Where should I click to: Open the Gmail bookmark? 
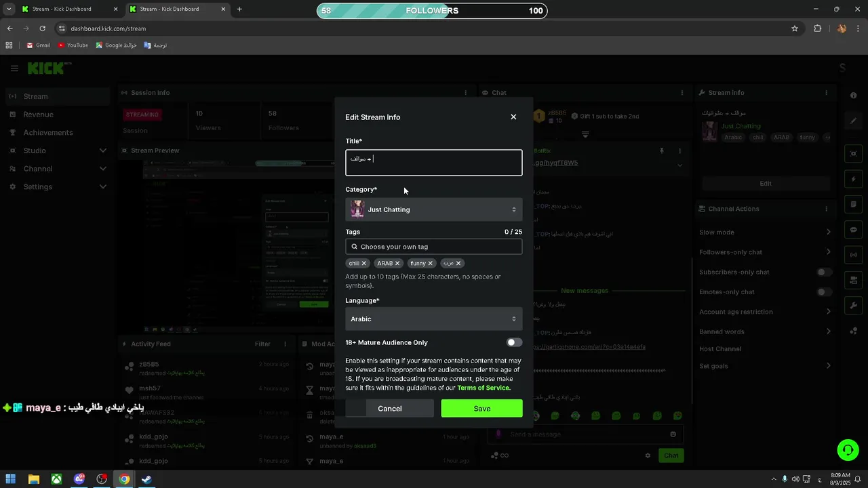coord(38,45)
